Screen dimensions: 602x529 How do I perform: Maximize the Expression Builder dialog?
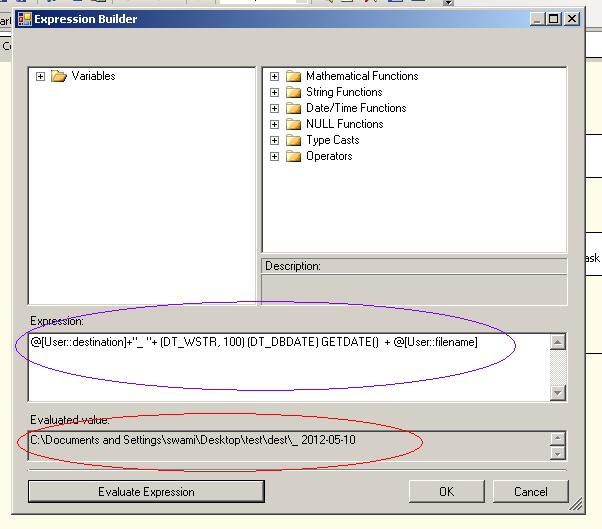coord(554,19)
